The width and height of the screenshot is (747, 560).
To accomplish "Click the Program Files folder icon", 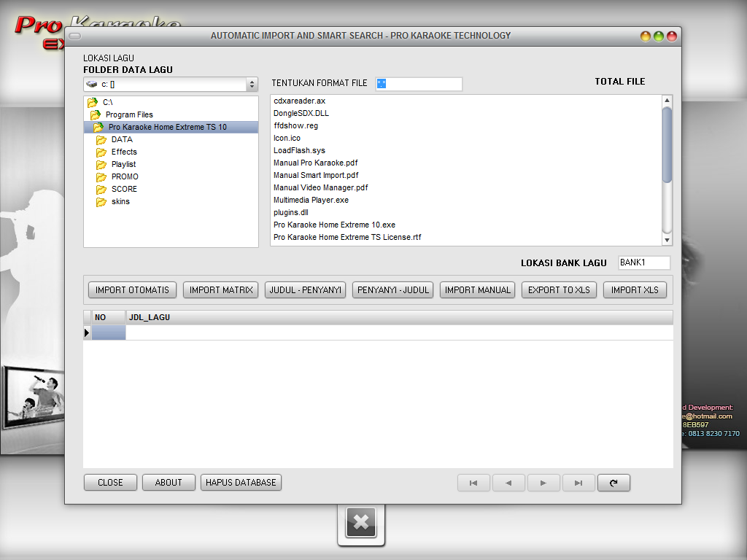I will coord(96,114).
